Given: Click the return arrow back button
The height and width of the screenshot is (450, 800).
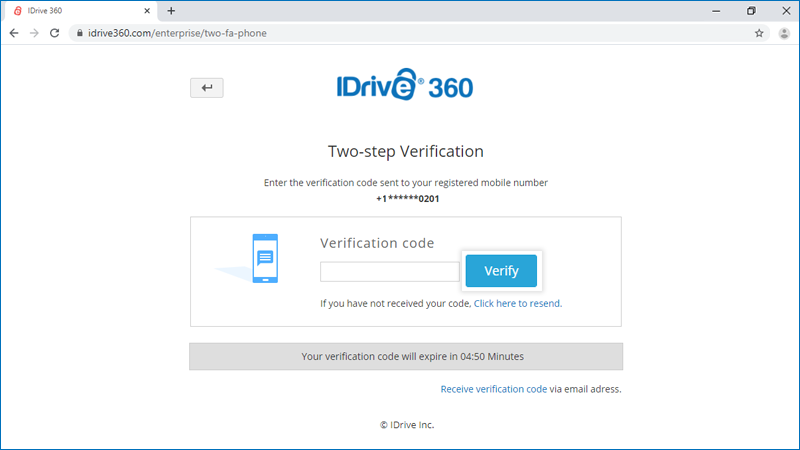Looking at the screenshot, I should coord(207,88).
